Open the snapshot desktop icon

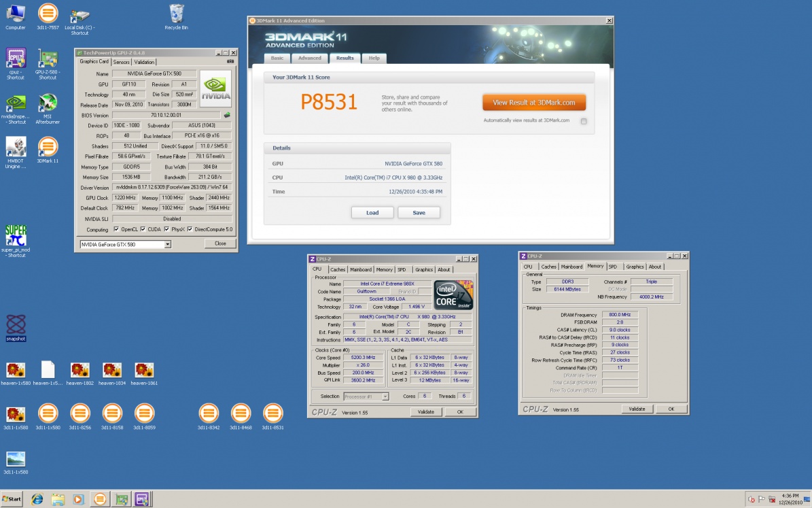[x=16, y=324]
